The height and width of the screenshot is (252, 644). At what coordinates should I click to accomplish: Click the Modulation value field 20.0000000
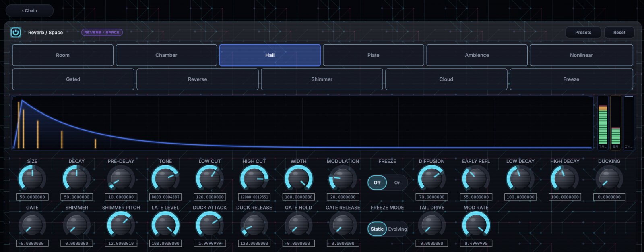coord(343,197)
